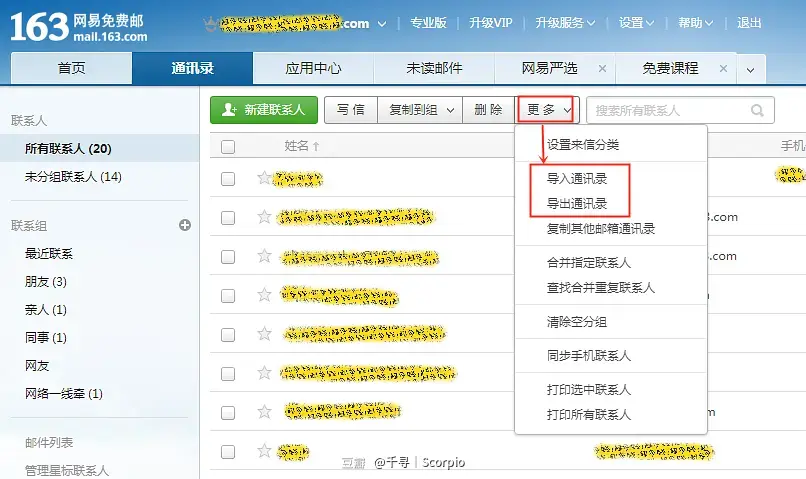Click the 新建联系人 button
This screenshot has height=479, width=806.
[x=264, y=110]
